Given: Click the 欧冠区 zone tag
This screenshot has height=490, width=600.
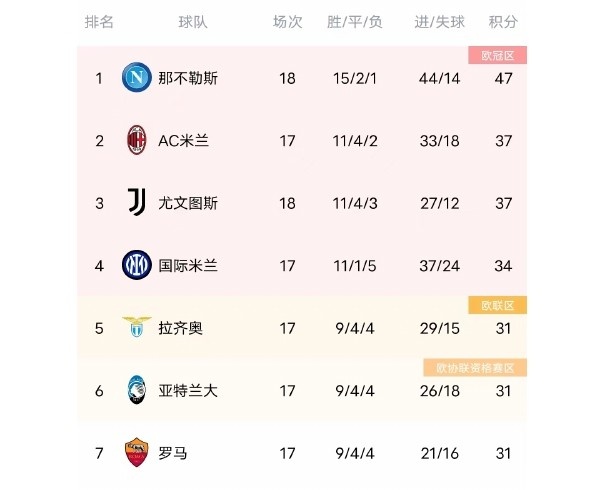Looking at the screenshot, I should click(497, 55).
